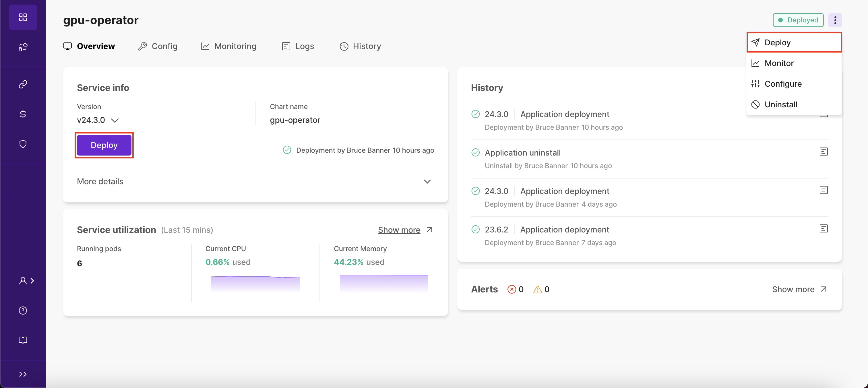
Task: Select Uninstall from the actions menu
Action: [794, 104]
